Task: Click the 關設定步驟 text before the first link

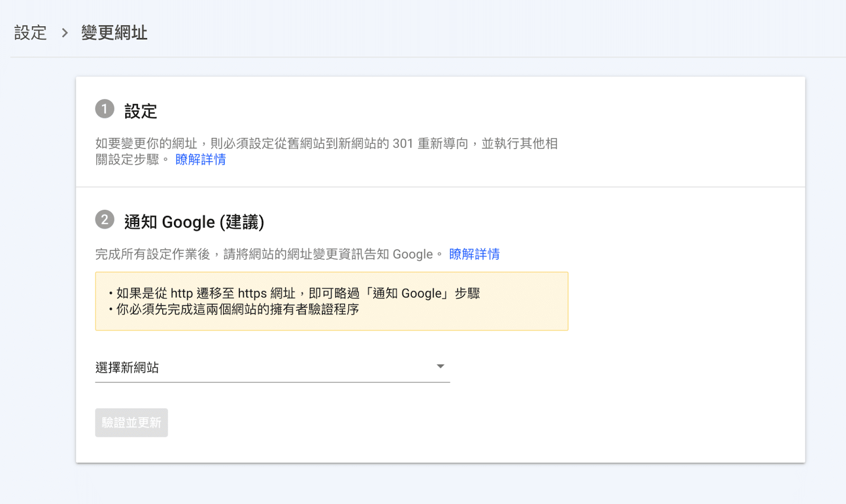Action: click(127, 160)
